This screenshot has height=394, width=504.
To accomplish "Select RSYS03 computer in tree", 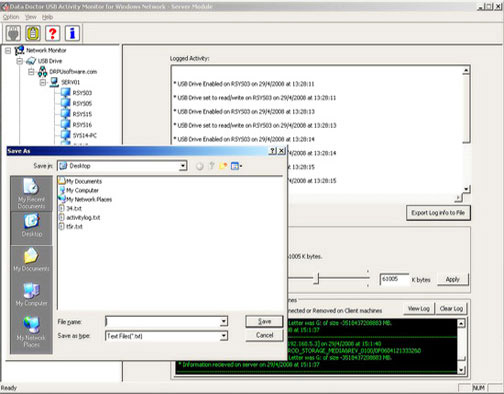I will pyautogui.click(x=82, y=93).
